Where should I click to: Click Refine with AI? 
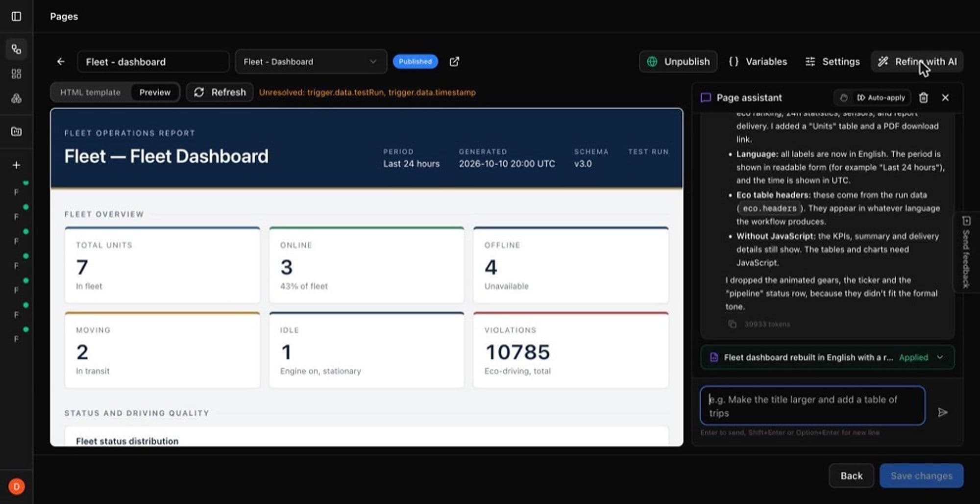point(917,61)
